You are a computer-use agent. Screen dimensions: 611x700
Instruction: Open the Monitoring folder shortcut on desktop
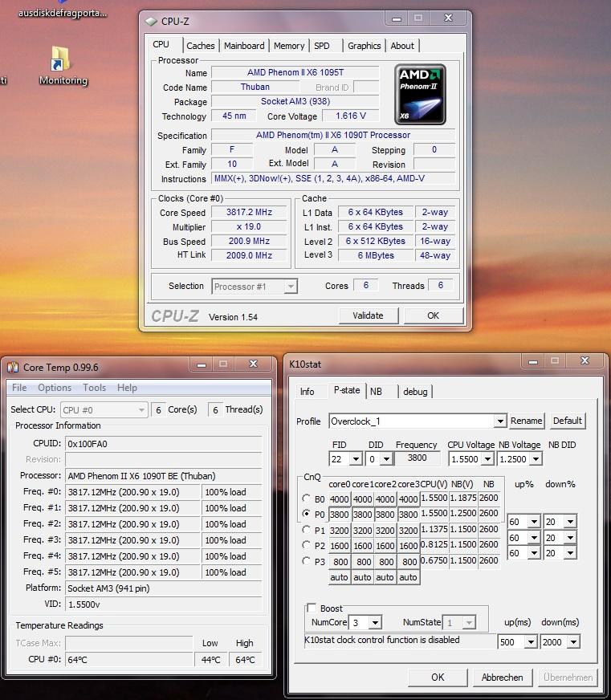62,66
